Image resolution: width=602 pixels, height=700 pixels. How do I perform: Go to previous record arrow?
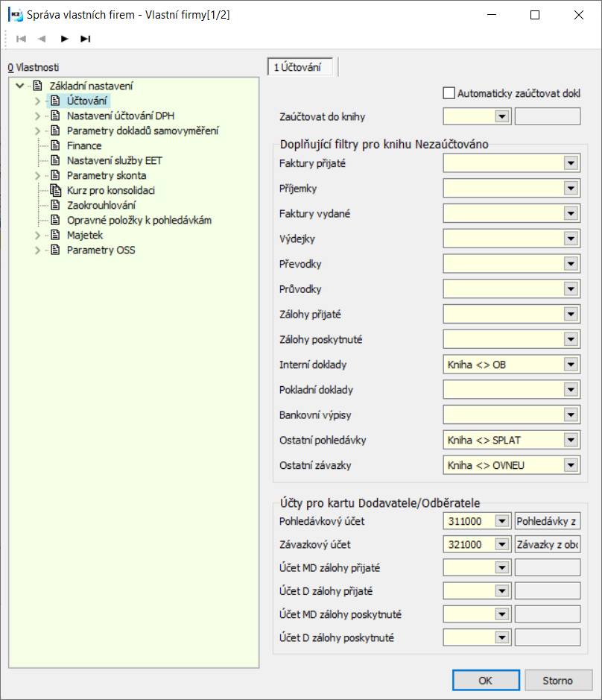(x=42, y=39)
